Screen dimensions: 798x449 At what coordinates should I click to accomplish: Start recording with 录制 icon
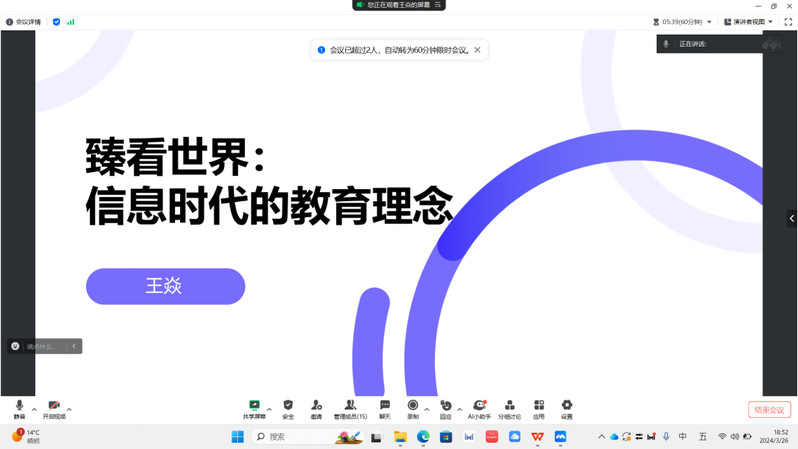tap(413, 408)
